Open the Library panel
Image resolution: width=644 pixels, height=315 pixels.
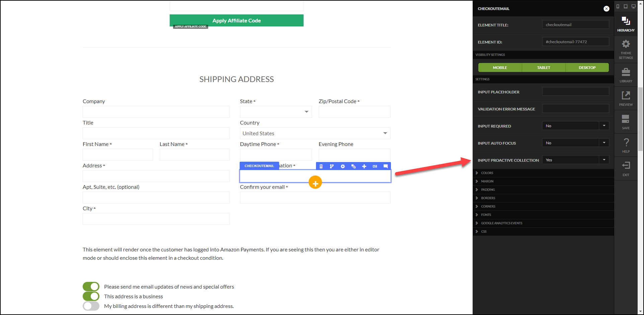pos(626,75)
